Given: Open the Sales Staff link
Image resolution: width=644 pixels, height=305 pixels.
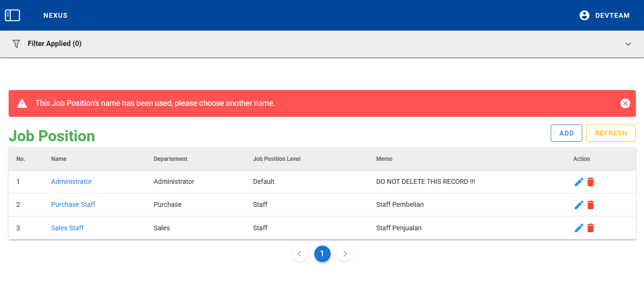Looking at the screenshot, I should coord(67,228).
